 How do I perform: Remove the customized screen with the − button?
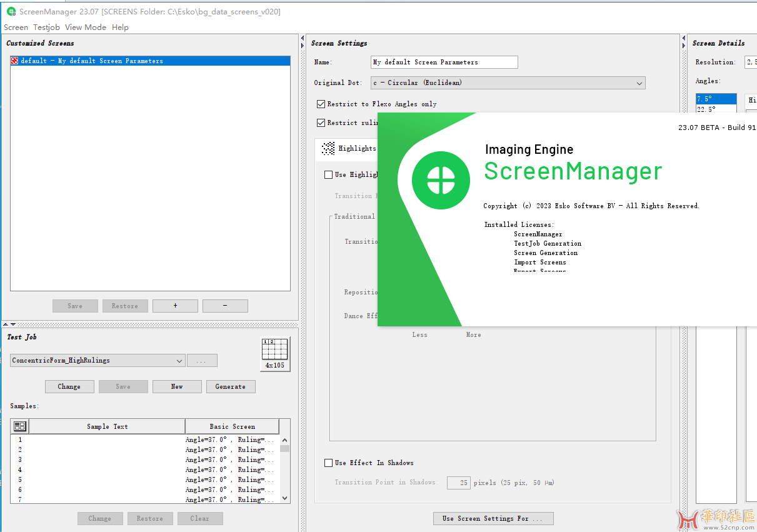225,306
